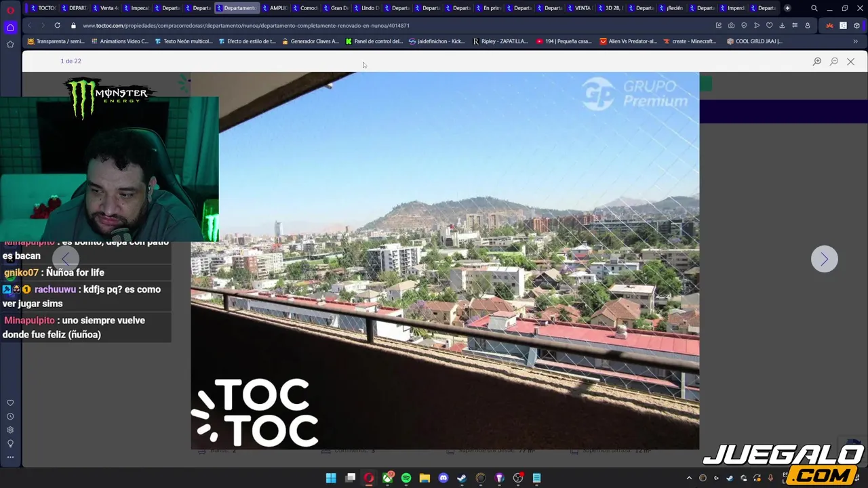Switch to the Gran De tab
The width and height of the screenshot is (868, 488).
click(x=334, y=8)
